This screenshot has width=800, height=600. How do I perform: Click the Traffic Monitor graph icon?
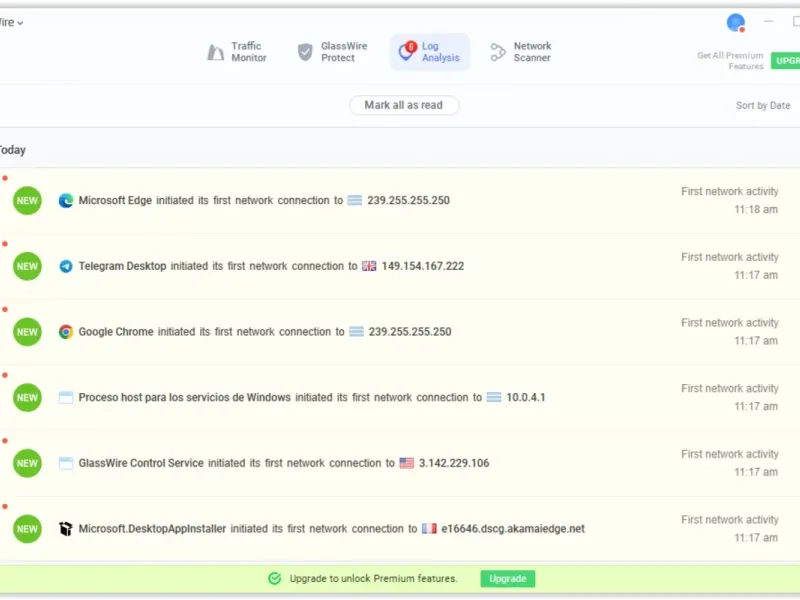[215, 52]
